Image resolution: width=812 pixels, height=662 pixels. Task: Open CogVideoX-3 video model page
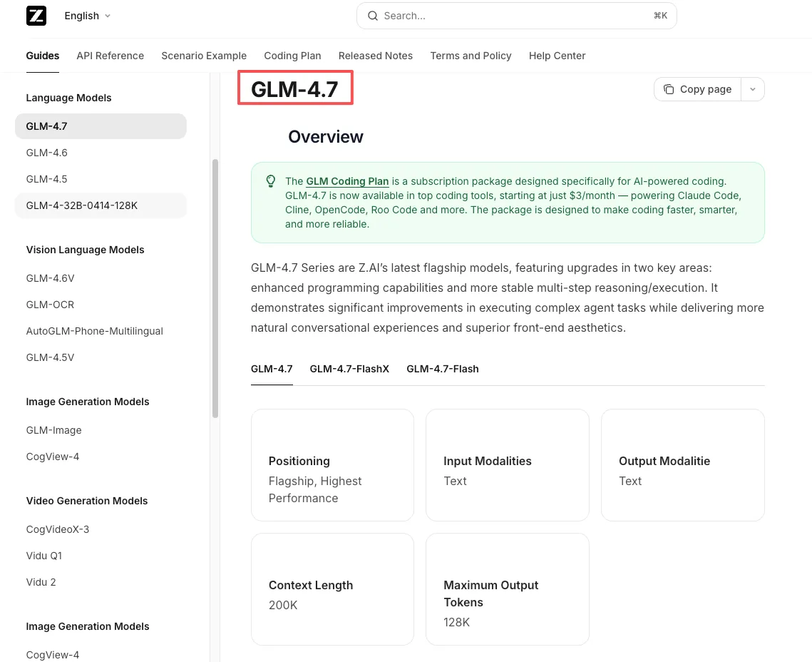(58, 529)
